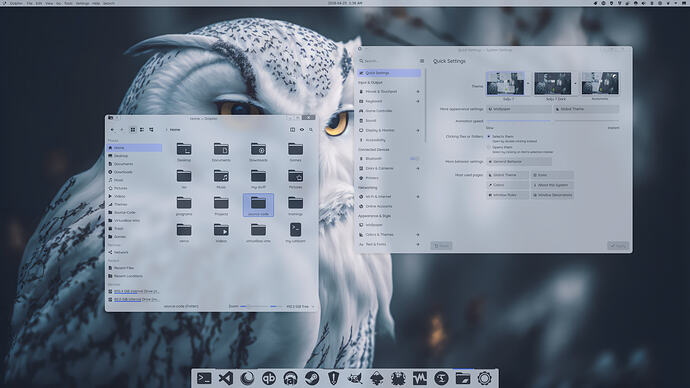The height and width of the screenshot is (388, 690).
Task: Open search in Dolphin toolbar
Action: click(311, 130)
